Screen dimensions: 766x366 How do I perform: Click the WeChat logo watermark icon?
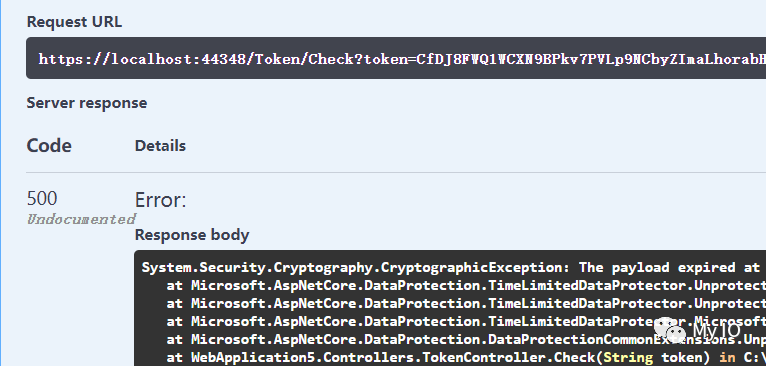coord(670,329)
